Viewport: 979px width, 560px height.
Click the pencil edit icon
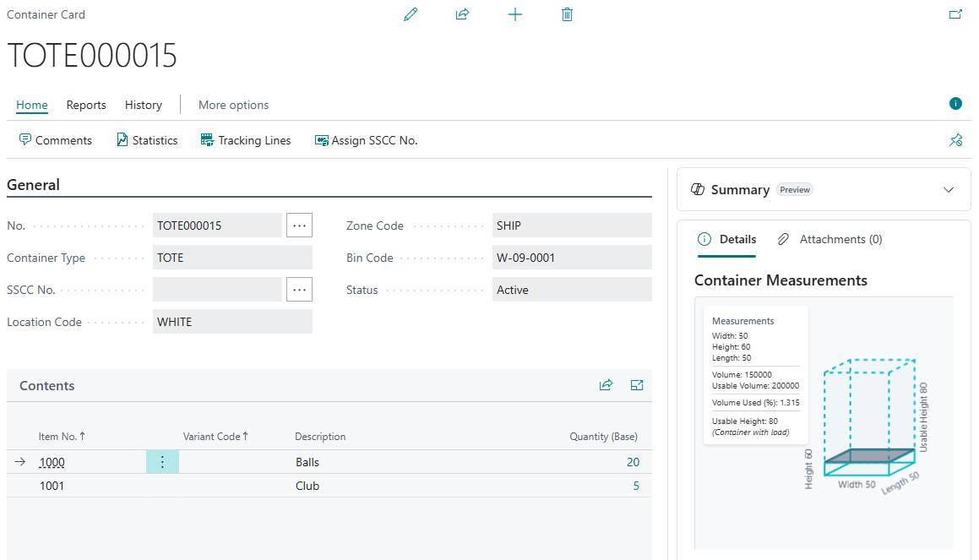[x=411, y=14]
